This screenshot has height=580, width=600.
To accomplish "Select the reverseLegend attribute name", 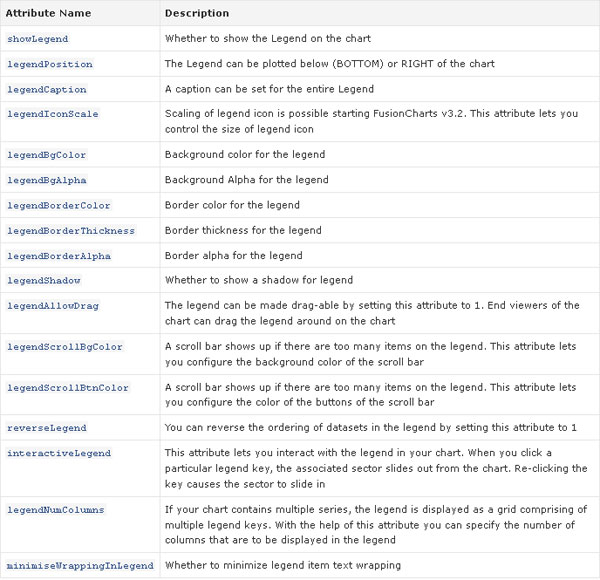I will click(x=47, y=428).
